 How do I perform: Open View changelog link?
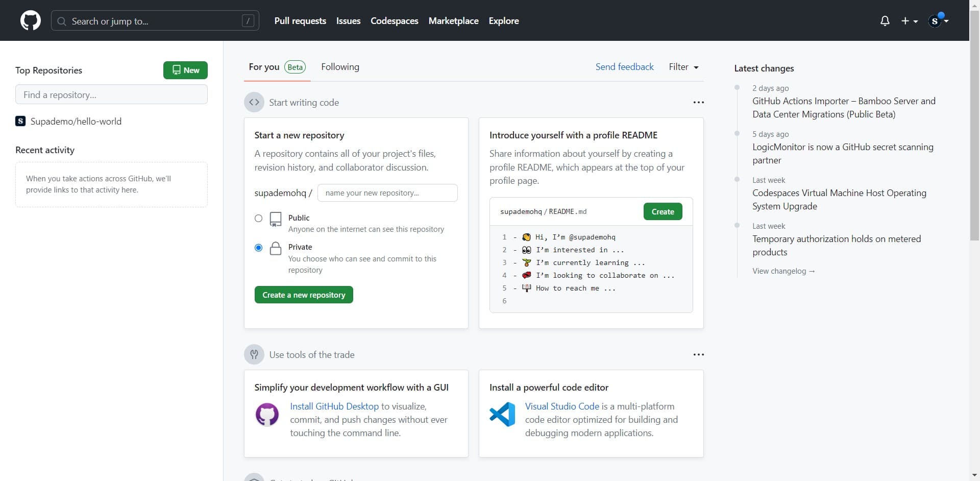784,271
